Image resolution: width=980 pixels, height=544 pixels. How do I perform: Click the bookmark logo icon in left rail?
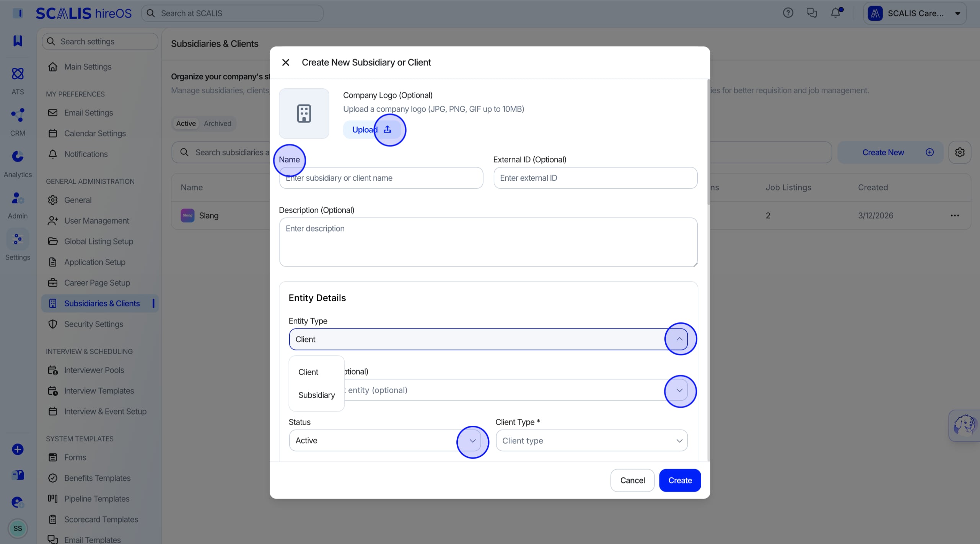[18, 41]
